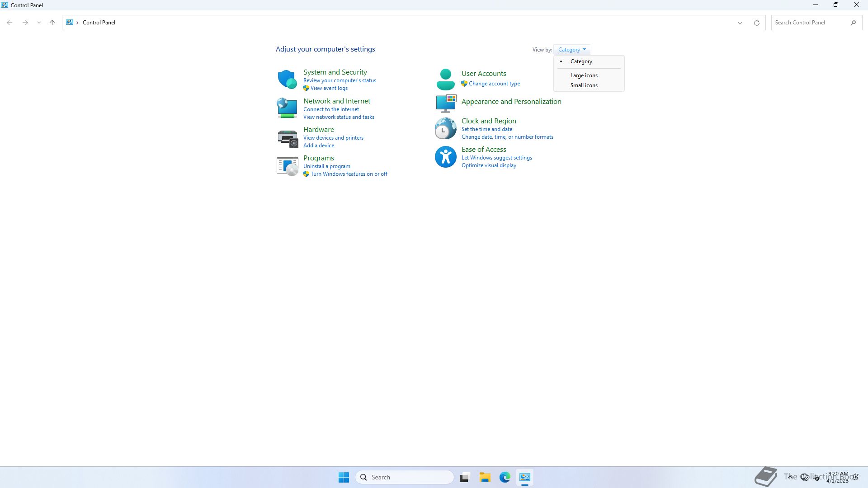This screenshot has width=868, height=488.
Task: Click Add a device link
Action: coord(319,145)
